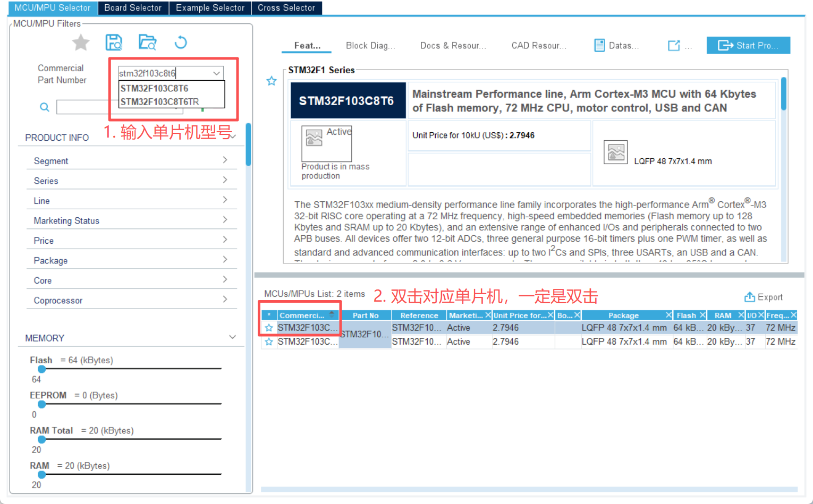Expand the Line filter
The width and height of the screenshot is (813, 504).
tap(225, 200)
